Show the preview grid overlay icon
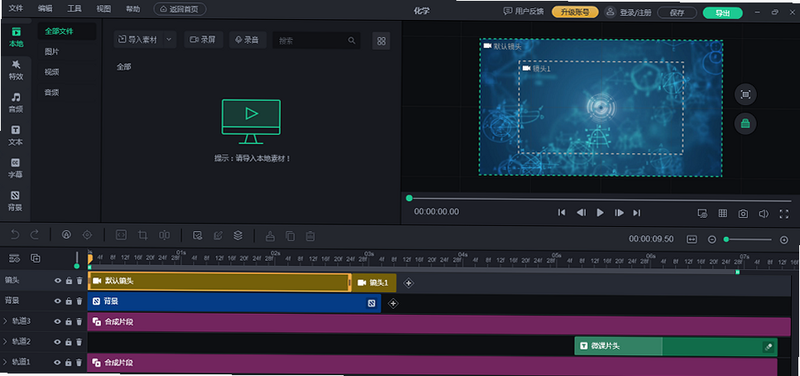This screenshot has height=376, width=800. [x=723, y=213]
